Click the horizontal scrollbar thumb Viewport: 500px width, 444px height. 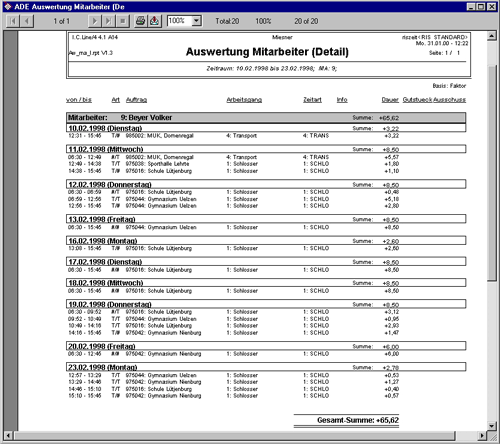[x=234, y=435]
